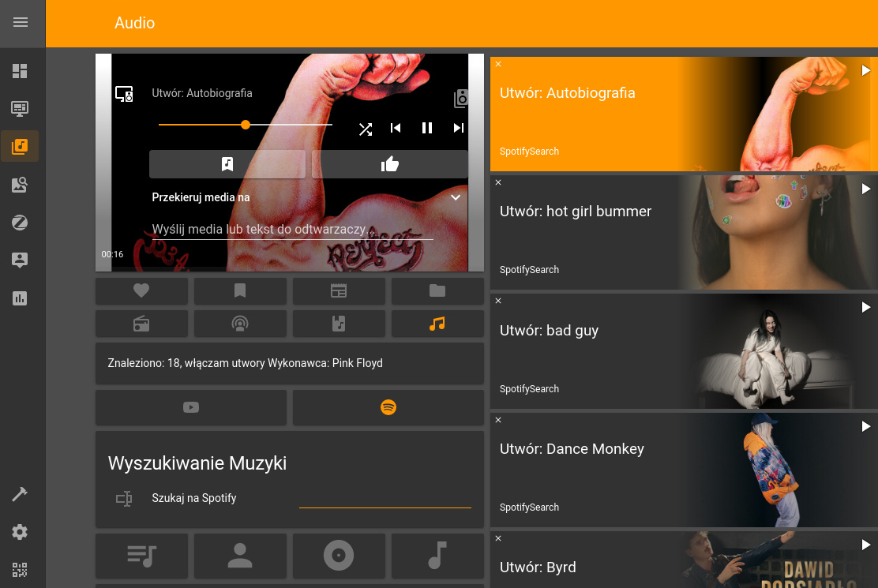
Task: Open bookmarks tile
Action: pyautogui.click(x=240, y=291)
